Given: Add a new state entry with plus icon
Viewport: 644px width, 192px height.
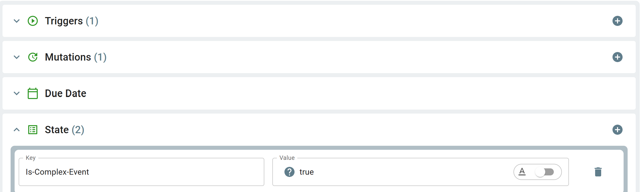Looking at the screenshot, I should click(x=617, y=130).
